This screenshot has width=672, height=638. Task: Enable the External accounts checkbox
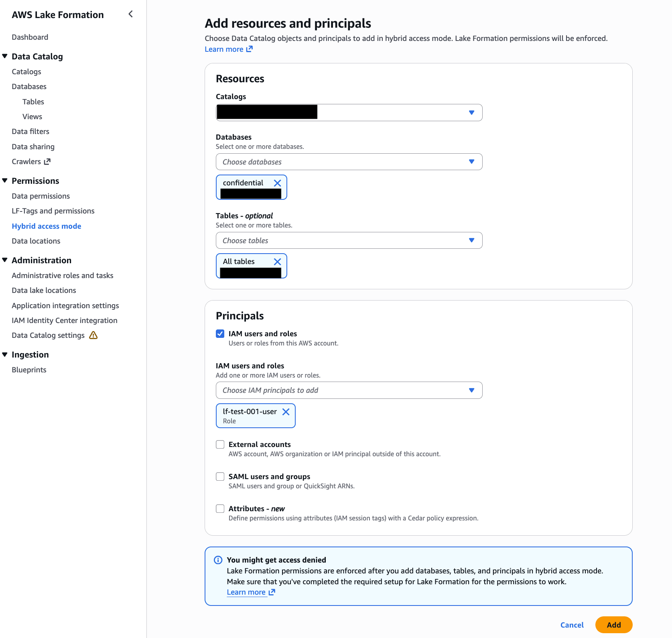220,445
